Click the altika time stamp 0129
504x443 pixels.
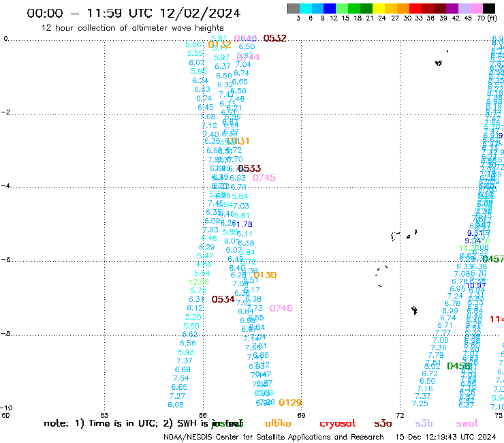pos(290,403)
